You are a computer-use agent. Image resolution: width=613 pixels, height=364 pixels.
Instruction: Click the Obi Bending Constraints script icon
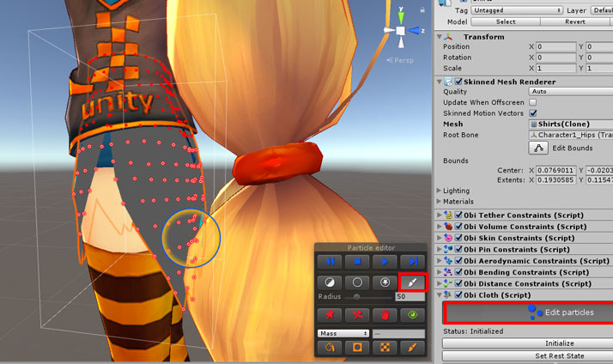coord(448,272)
